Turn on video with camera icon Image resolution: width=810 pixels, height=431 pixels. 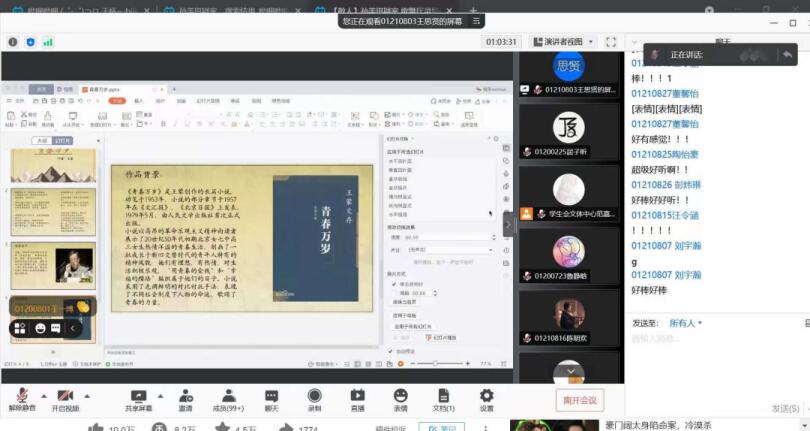point(65,395)
